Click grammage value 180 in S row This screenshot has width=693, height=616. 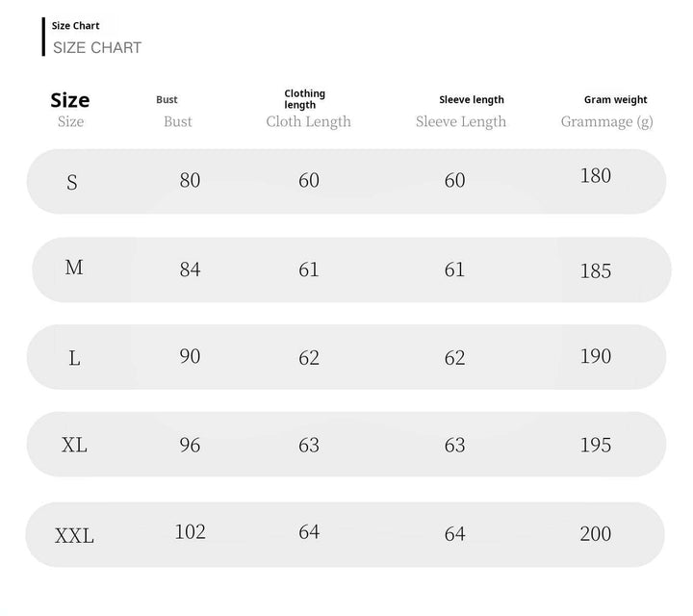tap(596, 175)
